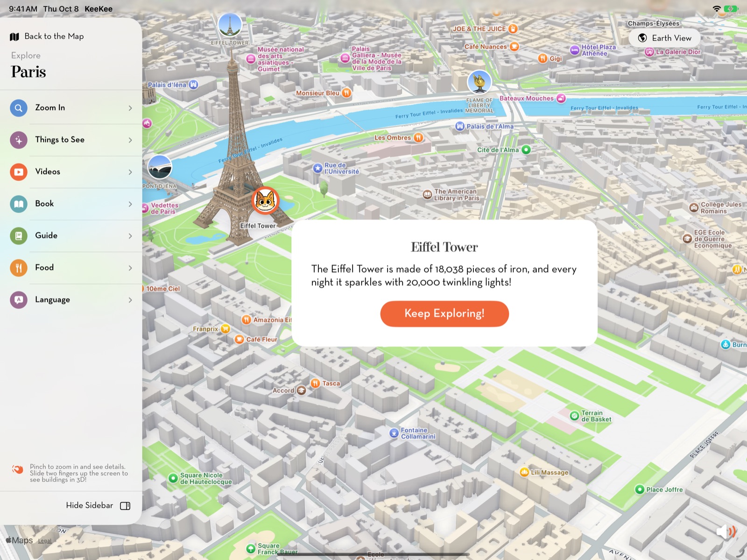Click the Food fork-and-knife icon

[x=19, y=268]
